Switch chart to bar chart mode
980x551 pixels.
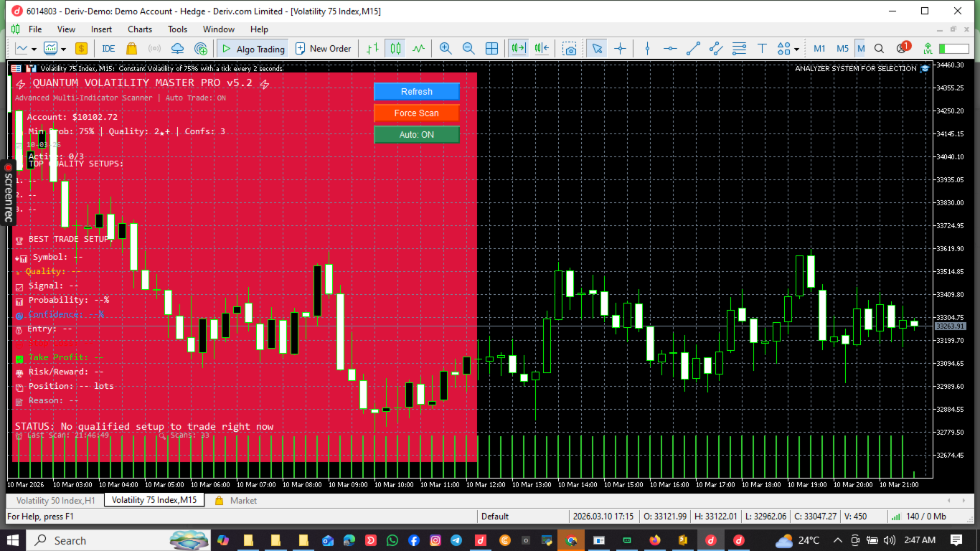pyautogui.click(x=372, y=49)
